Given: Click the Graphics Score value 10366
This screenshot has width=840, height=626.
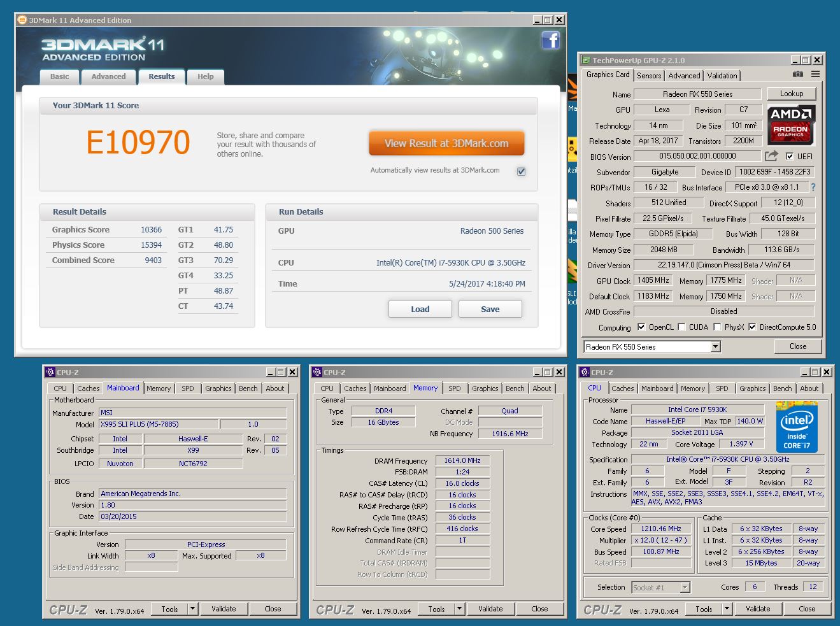Looking at the screenshot, I should [x=151, y=230].
